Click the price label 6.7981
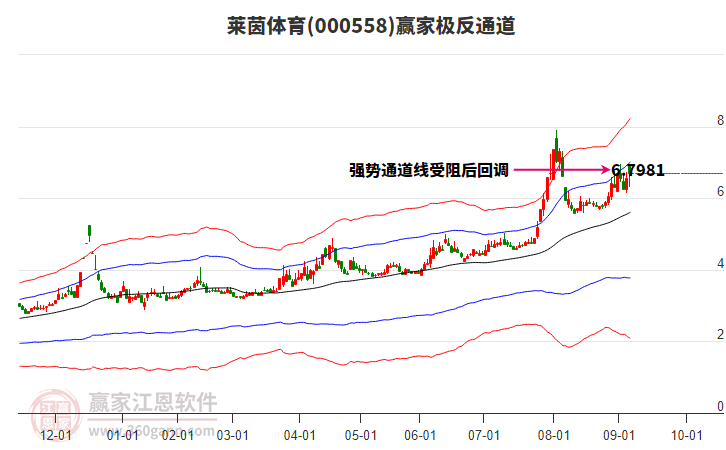This screenshot has height=450, width=726. point(638,170)
